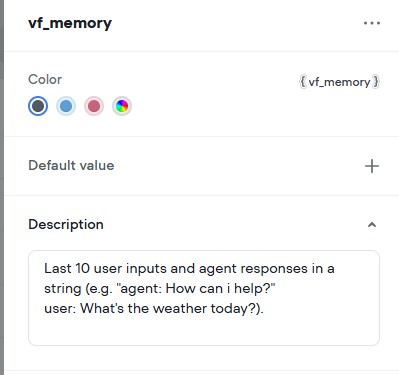
Task: Open the three-dot options menu for vf_memory
Action: tap(372, 23)
